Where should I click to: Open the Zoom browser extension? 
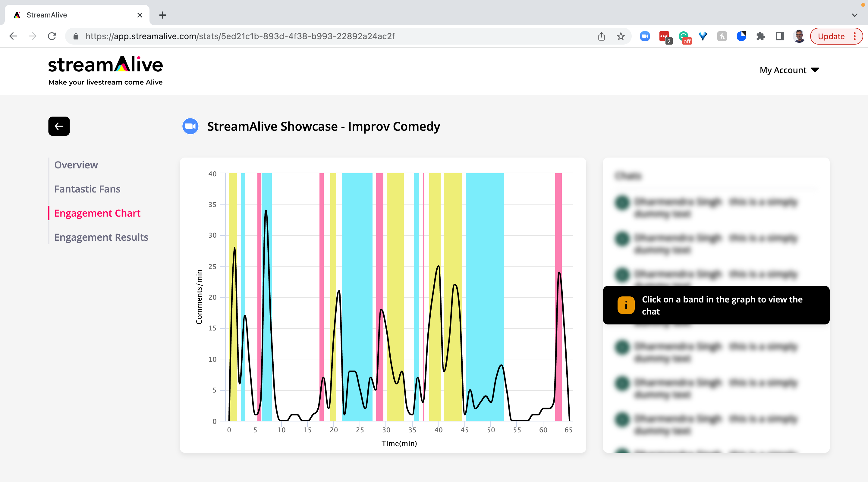645,36
